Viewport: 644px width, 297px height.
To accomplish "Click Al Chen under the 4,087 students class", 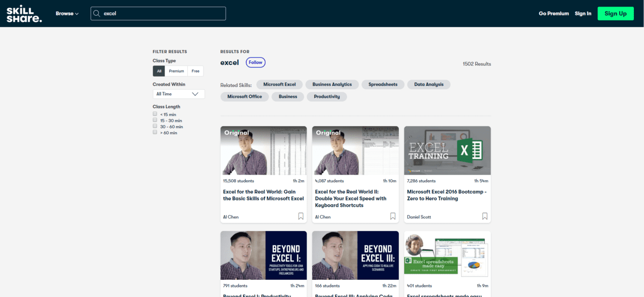I will pos(323,217).
